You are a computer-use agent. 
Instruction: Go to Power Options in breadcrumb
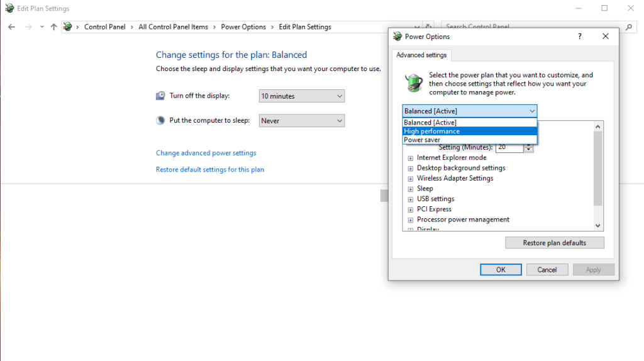click(243, 27)
